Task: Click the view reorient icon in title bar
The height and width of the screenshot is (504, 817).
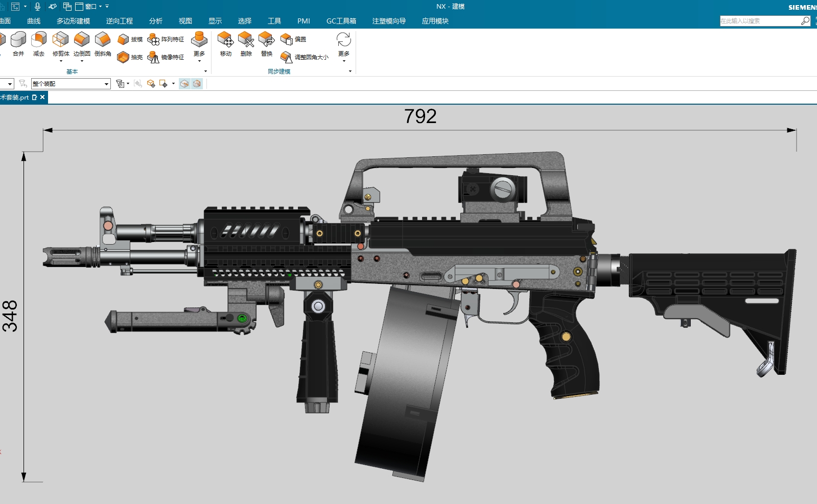Action: point(15,6)
